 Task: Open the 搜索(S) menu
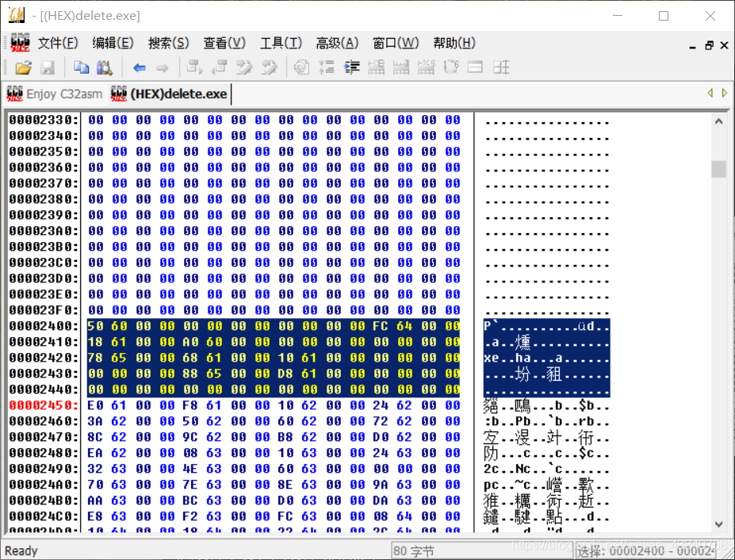pos(168,43)
